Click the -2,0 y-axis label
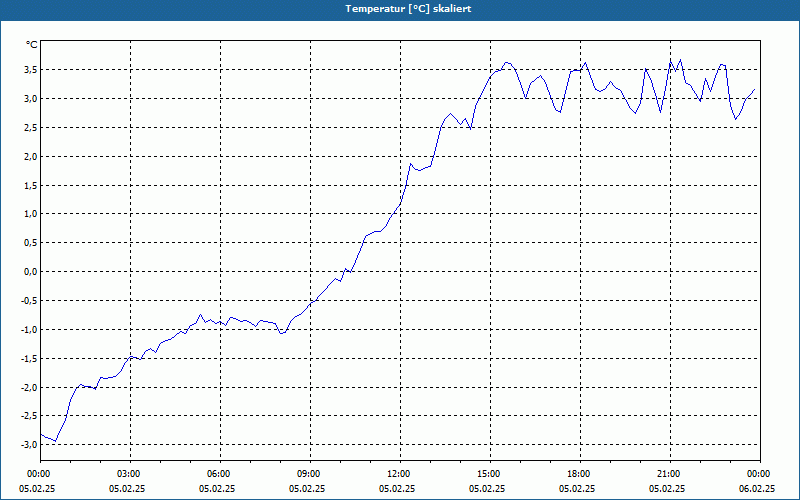 click(28, 387)
